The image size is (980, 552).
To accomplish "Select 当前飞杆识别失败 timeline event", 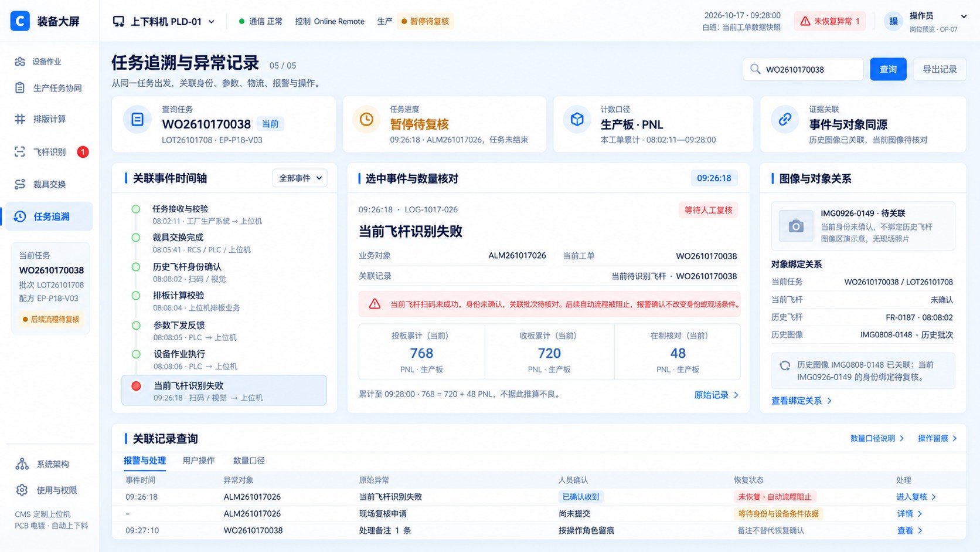I will tap(224, 391).
